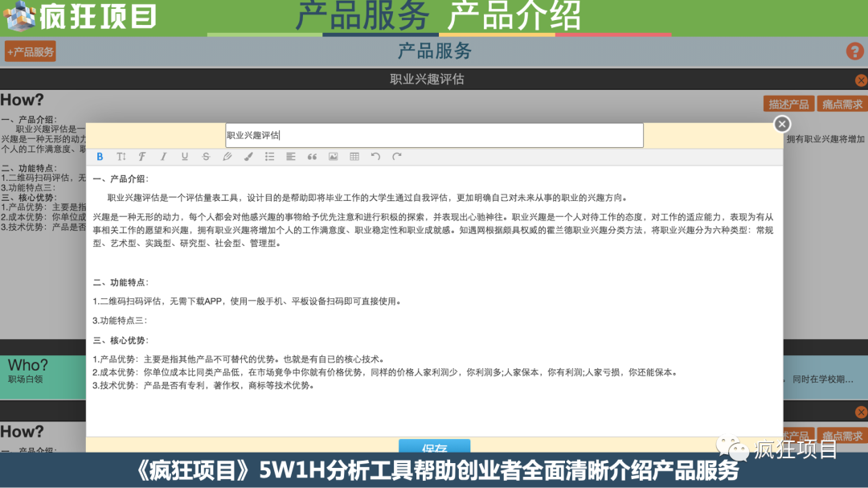Apply strikethrough formatting

[206, 157]
